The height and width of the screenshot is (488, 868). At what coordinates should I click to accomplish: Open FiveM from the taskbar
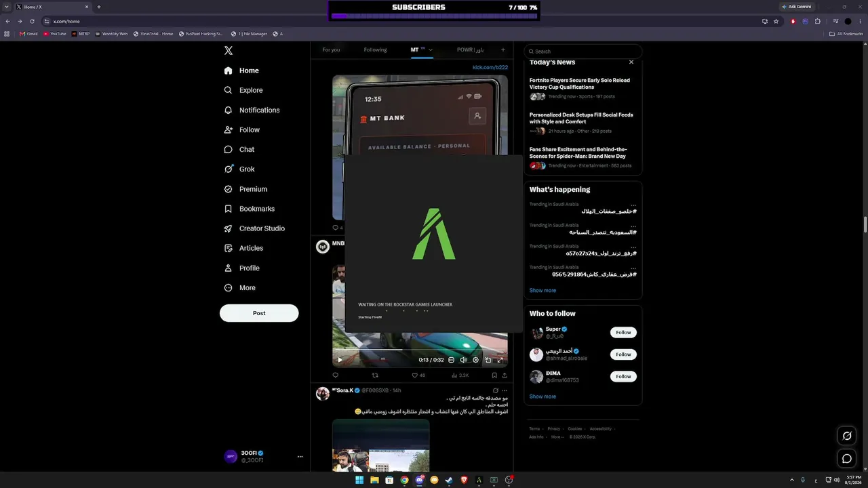pyautogui.click(x=479, y=480)
